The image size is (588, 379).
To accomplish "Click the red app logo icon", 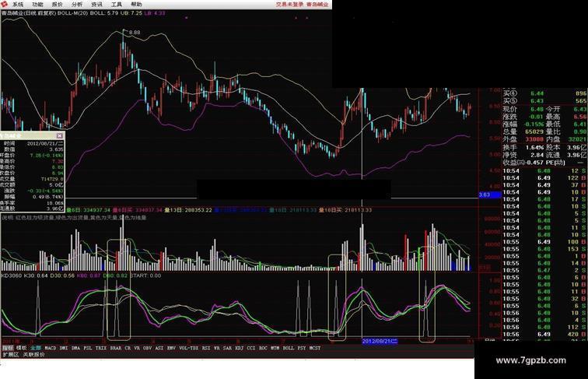I will 4,4.
